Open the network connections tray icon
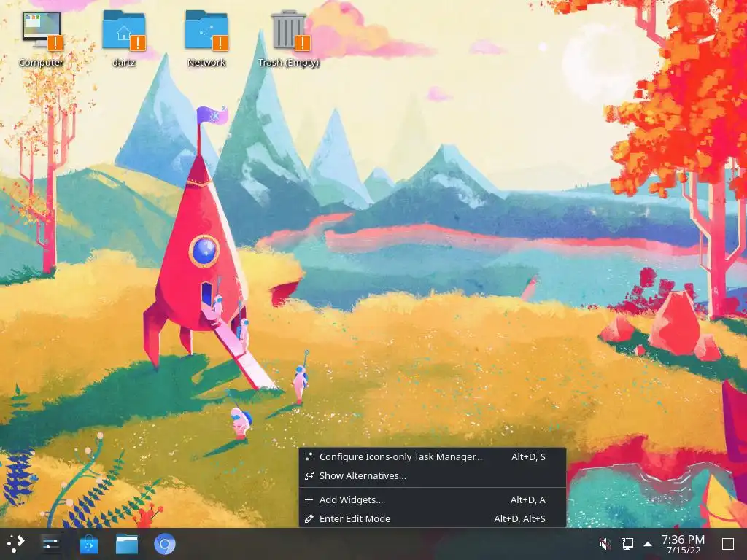The image size is (747, 560). pos(627,544)
